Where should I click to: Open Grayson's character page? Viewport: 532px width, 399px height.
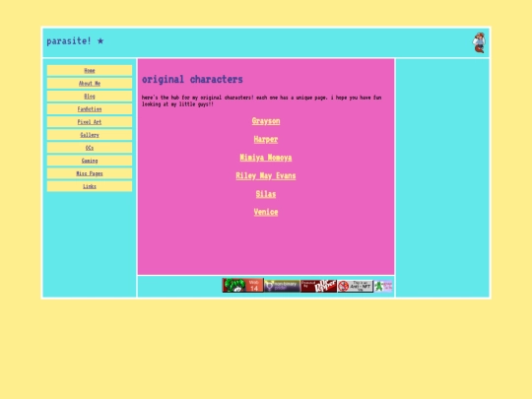[266, 121]
